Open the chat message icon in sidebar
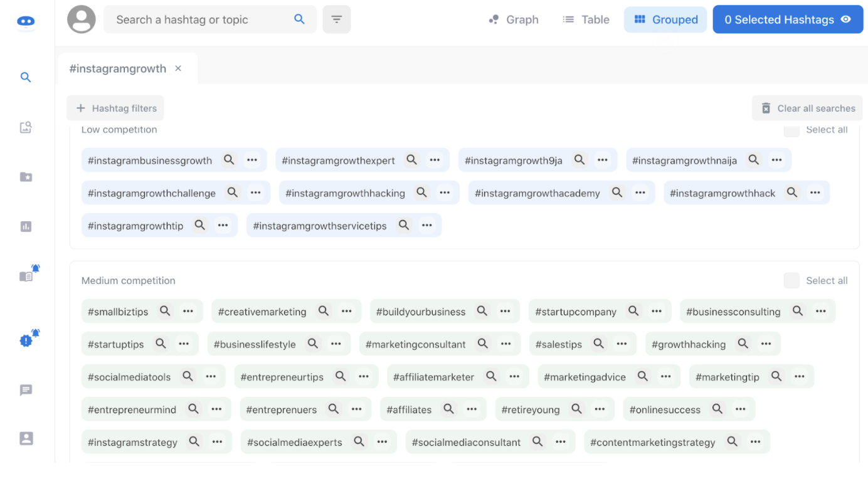 click(x=26, y=390)
